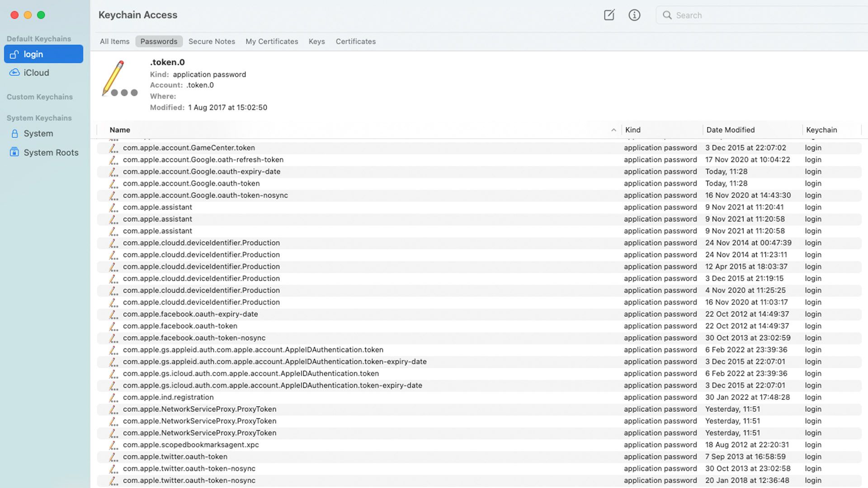The height and width of the screenshot is (488, 868).
Task: Click the pencil icon beside com.apple.ind.registration
Action: [113, 398]
